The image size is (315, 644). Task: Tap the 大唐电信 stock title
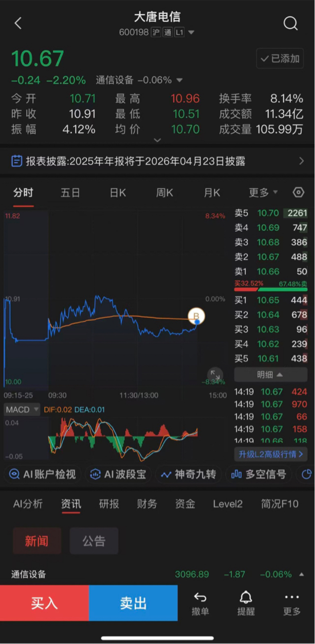[157, 17]
